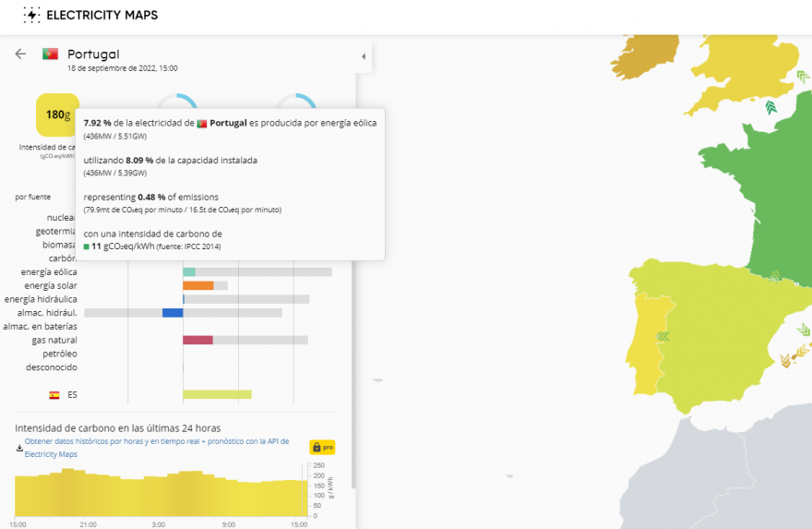Click the Britain–France exchange arrow in the Channel
This screenshot has width=812, height=529.
(x=770, y=107)
